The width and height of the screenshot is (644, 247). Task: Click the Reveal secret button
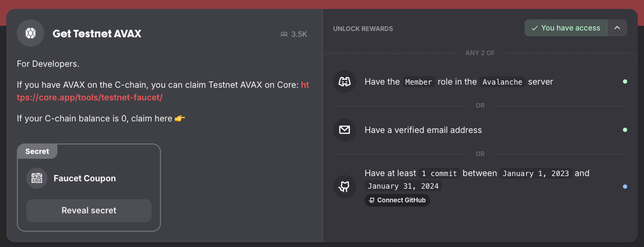click(89, 210)
